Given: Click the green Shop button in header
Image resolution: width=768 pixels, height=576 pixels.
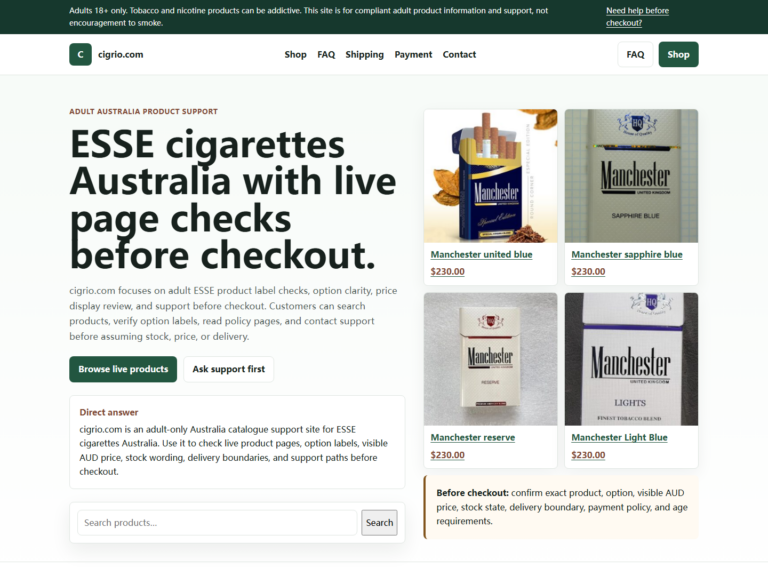Looking at the screenshot, I should 678,54.
